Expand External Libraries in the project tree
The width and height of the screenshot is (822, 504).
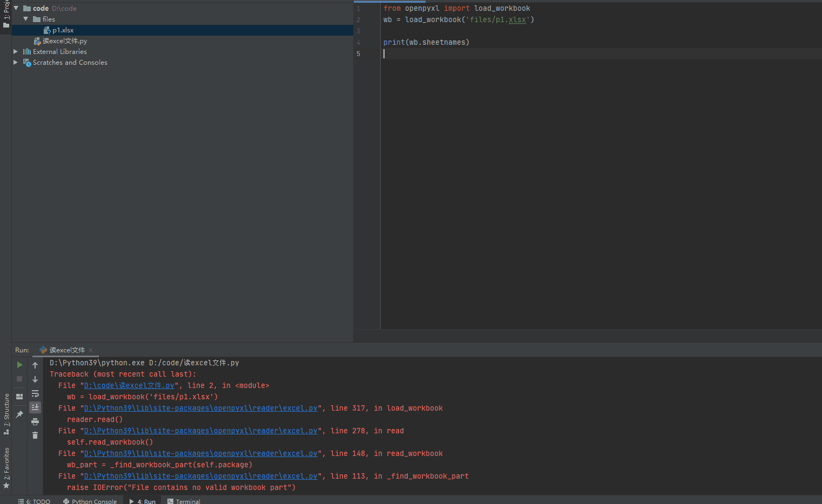pyautogui.click(x=16, y=51)
